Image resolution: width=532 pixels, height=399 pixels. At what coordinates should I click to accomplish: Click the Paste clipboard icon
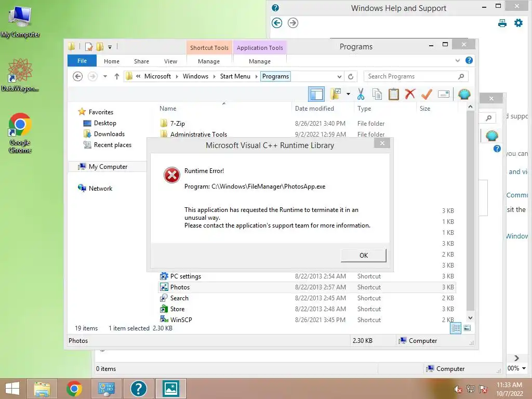tap(394, 95)
